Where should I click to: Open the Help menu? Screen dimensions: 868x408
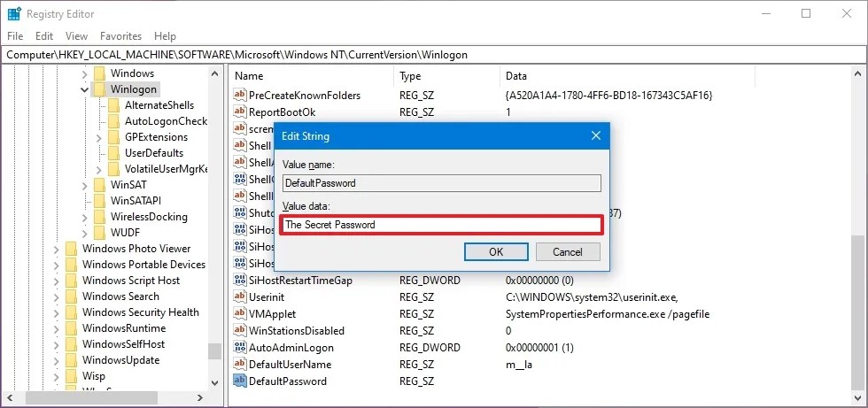(165, 36)
